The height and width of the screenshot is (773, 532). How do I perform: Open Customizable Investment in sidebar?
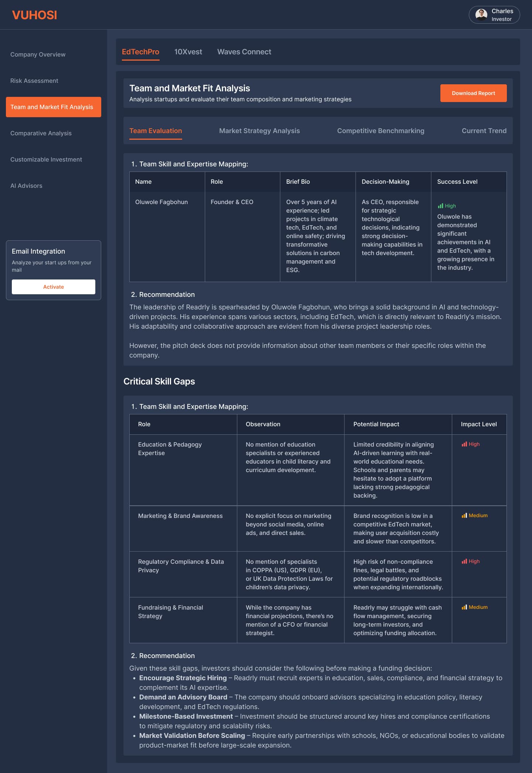(x=46, y=159)
